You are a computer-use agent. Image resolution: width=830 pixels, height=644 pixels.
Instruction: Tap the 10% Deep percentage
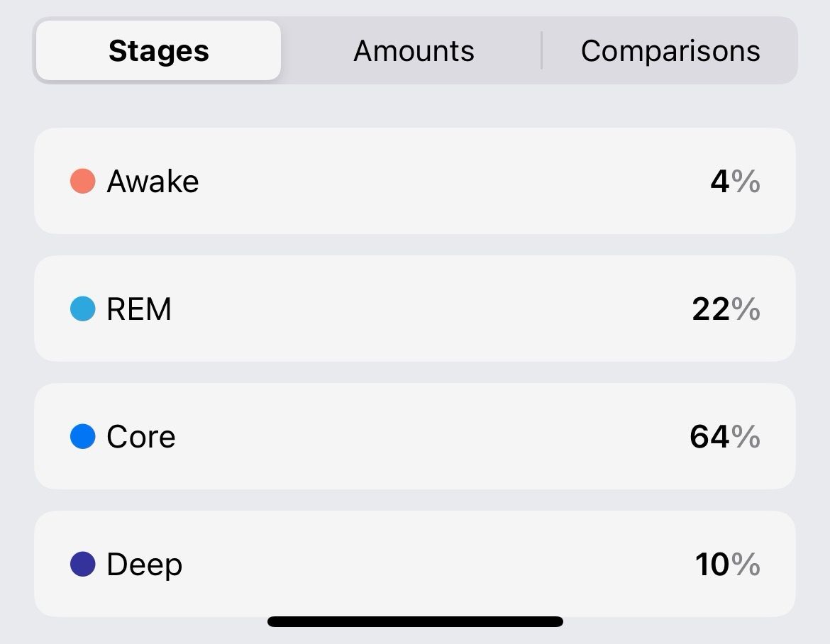point(727,565)
